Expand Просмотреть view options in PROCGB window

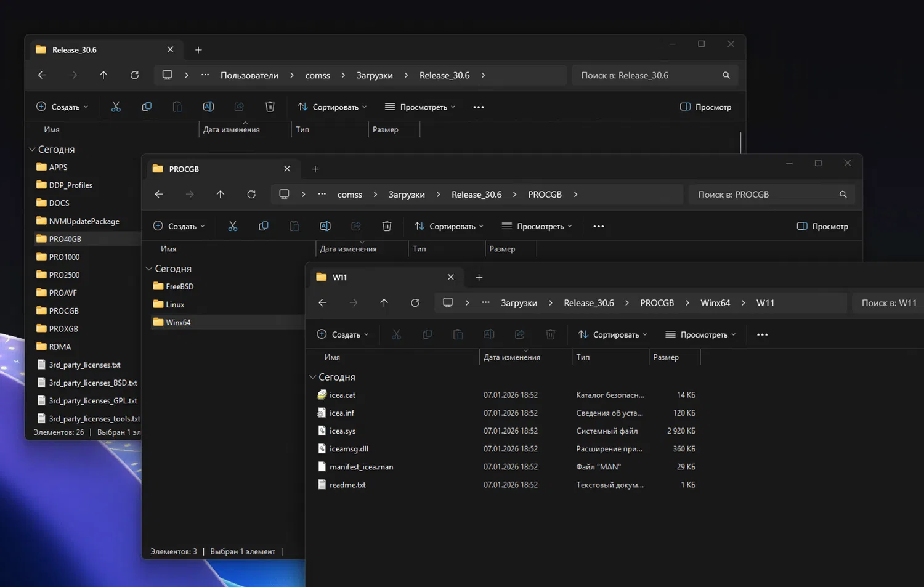pyautogui.click(x=537, y=226)
